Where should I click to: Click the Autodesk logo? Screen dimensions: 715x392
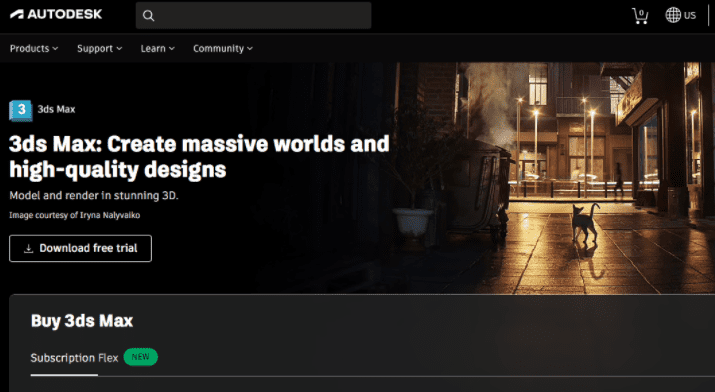pos(56,15)
